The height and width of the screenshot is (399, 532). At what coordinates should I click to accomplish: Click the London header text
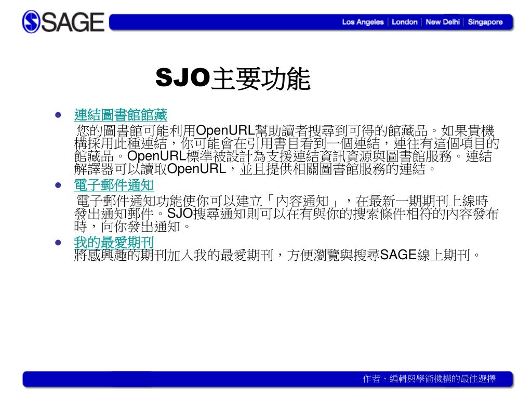coord(404,22)
